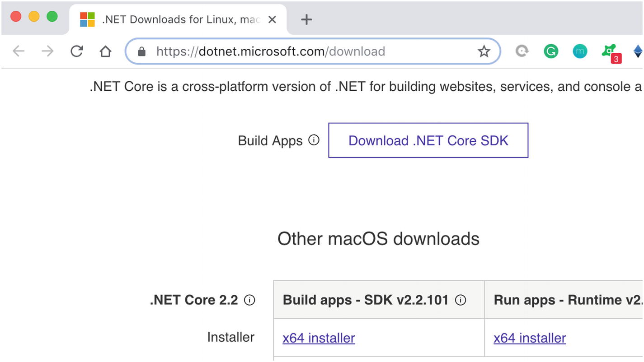Focus the address bar with dotnet.microsoft.com URL

coord(313,51)
